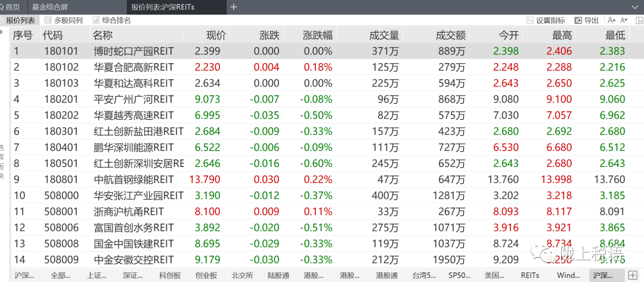Select row 红土创新盐田港REIT

click(x=327, y=131)
